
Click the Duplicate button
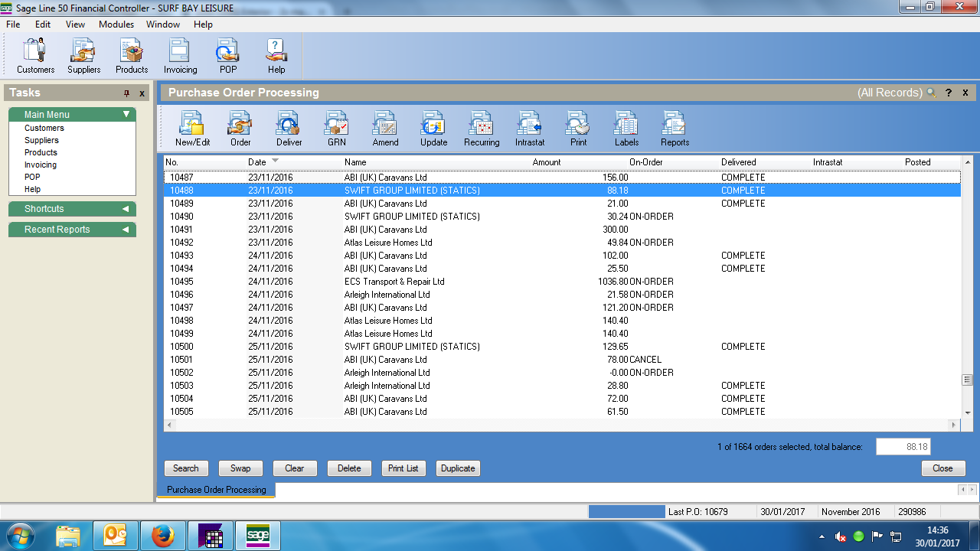pyautogui.click(x=458, y=468)
